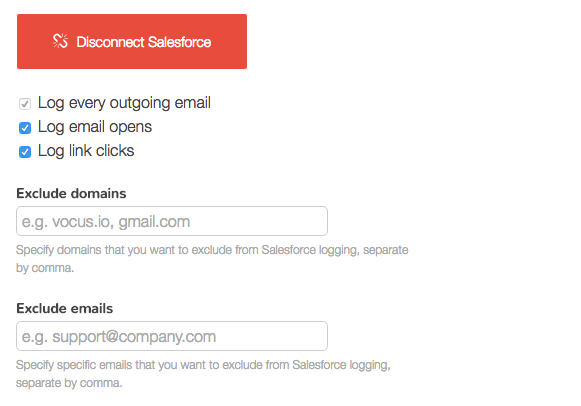Click the "Log link clicks" label text
Screen dimensions: 581x406
click(86, 151)
